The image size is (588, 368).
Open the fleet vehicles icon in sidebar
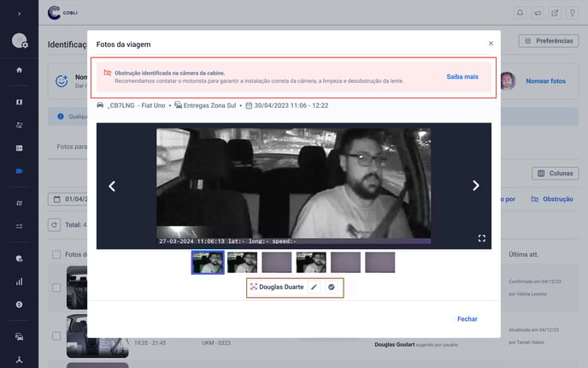coord(19,336)
